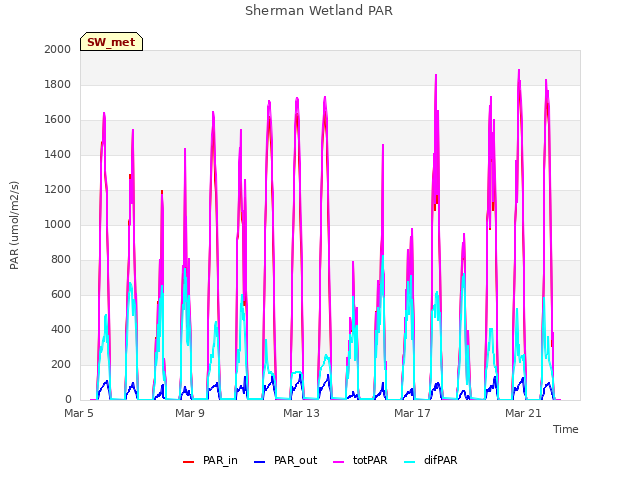
Task: Click the red PAR_in legend swatch
Action: coord(188,462)
